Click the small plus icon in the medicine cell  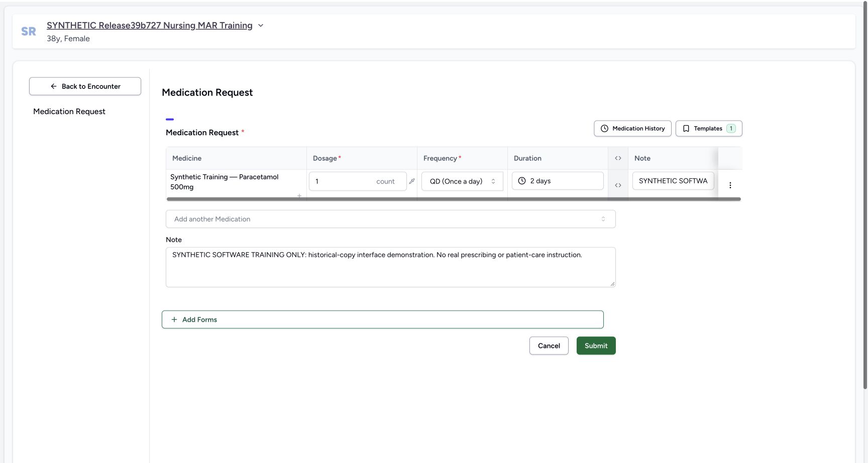tap(299, 196)
